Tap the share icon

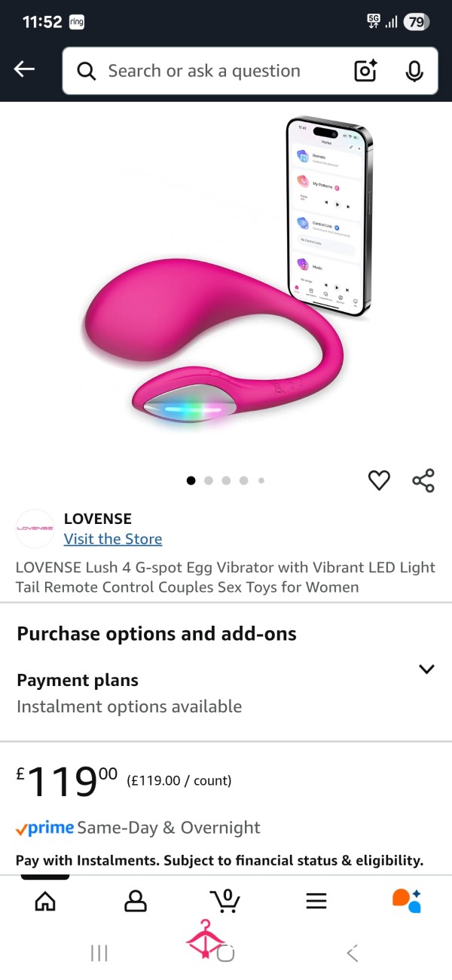[423, 480]
